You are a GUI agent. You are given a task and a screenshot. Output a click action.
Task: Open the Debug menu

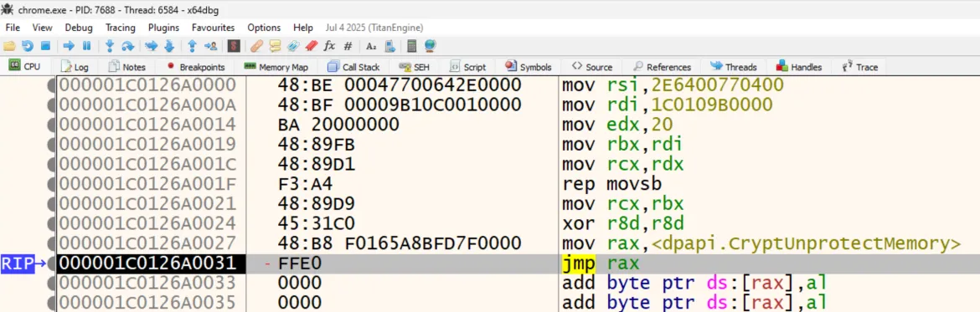coord(79,28)
